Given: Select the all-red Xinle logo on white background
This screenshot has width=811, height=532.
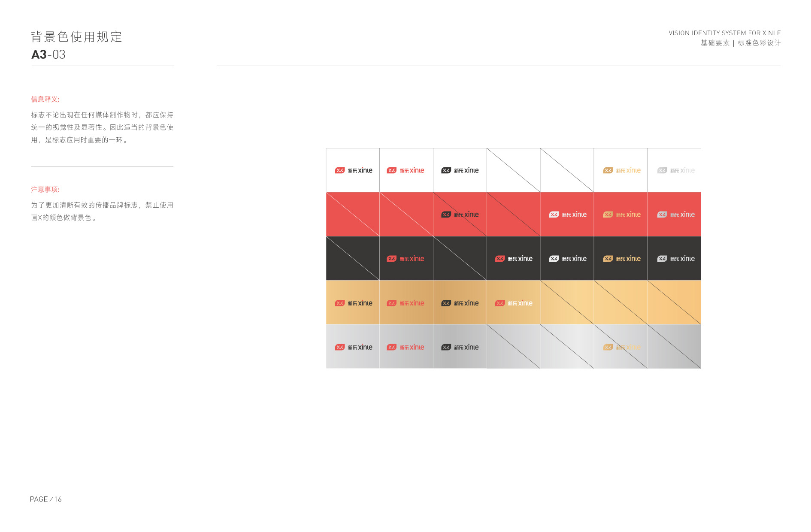Looking at the screenshot, I should (405, 170).
